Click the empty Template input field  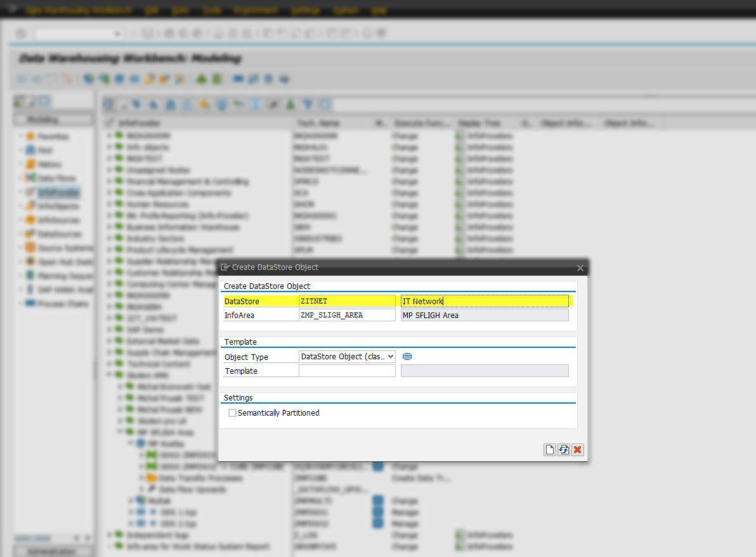347,371
